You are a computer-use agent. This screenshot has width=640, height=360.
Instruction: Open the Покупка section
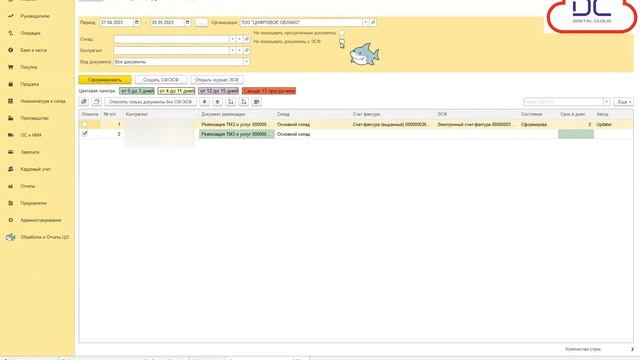tap(29, 67)
